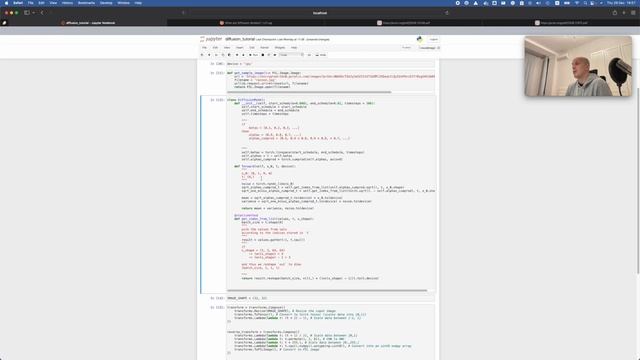Click the Jupyter logo
Screen dimensions: 640x360
point(211,39)
